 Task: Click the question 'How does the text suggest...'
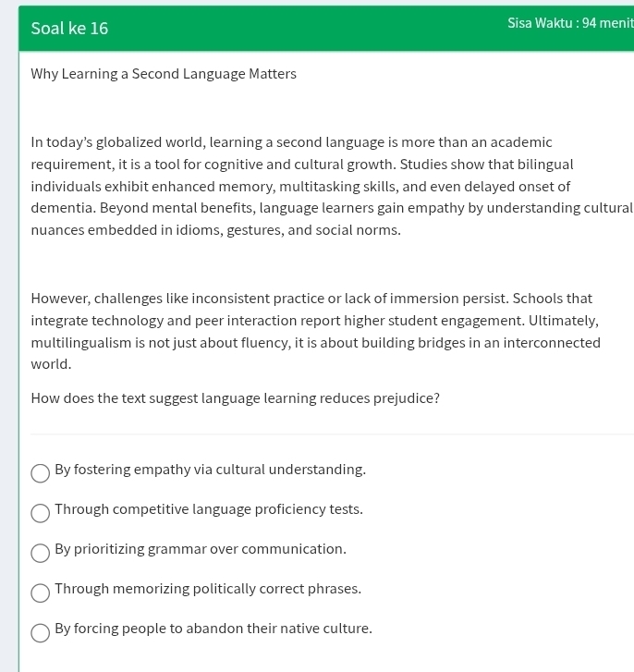(x=235, y=398)
